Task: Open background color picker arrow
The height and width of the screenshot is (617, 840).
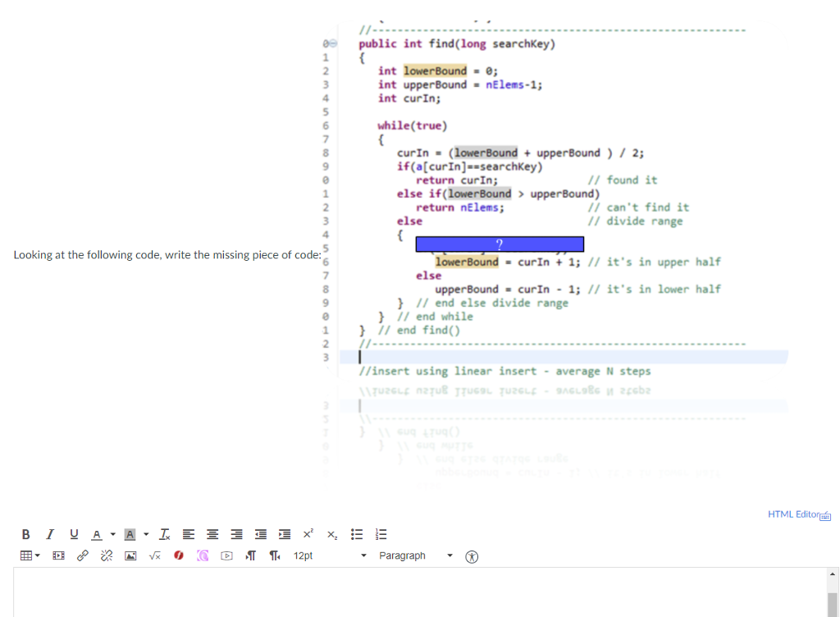Action: 145,534
